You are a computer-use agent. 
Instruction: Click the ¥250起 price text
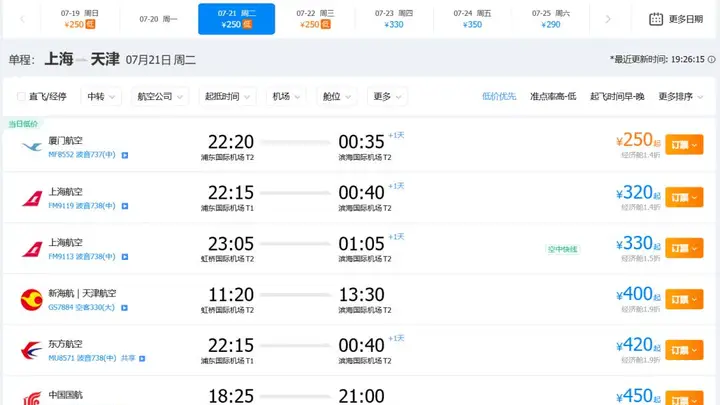638,140
